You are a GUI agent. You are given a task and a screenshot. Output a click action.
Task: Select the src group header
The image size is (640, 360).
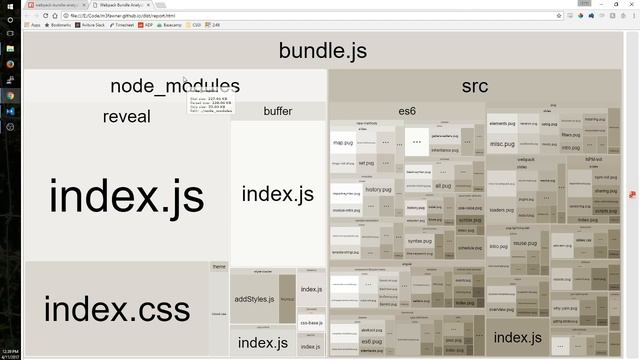coord(475,86)
